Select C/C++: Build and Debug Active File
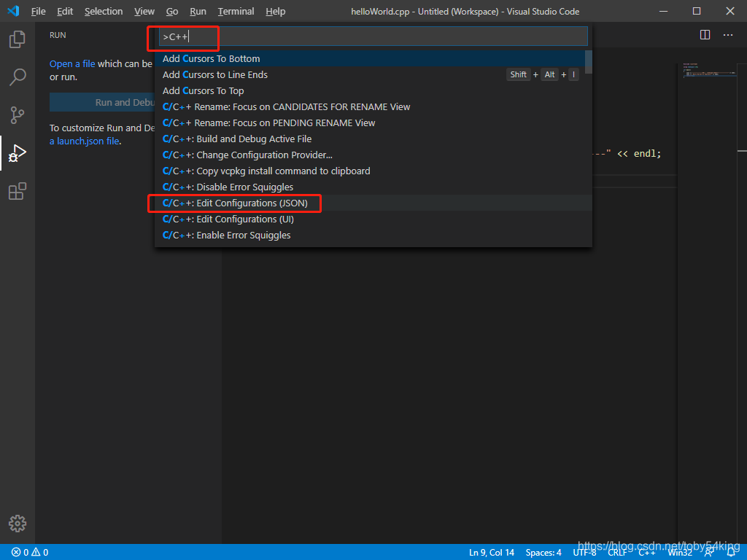747x560 pixels. [373, 139]
